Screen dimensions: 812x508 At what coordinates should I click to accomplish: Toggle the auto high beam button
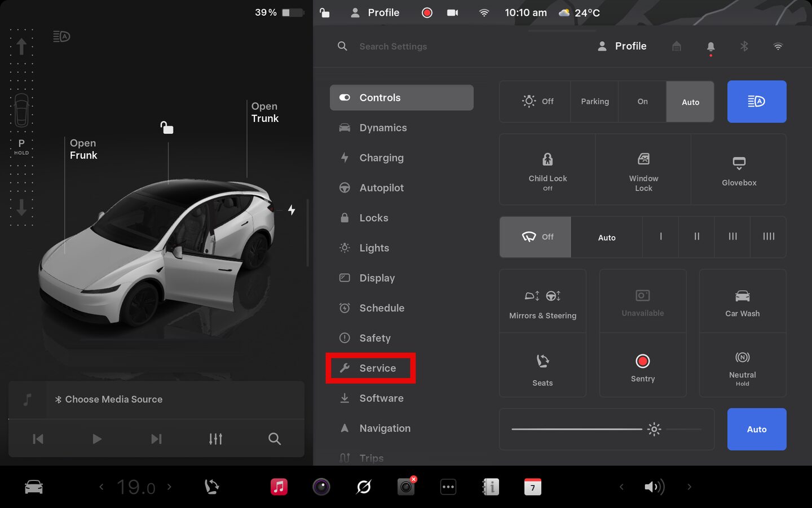[756, 102]
